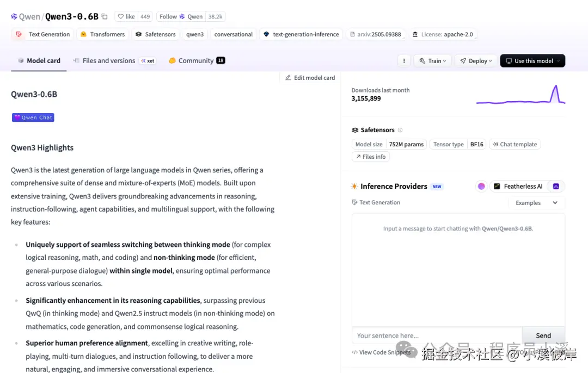Switch to the Files and versions tab
This screenshot has height=373, width=588.
tap(104, 61)
